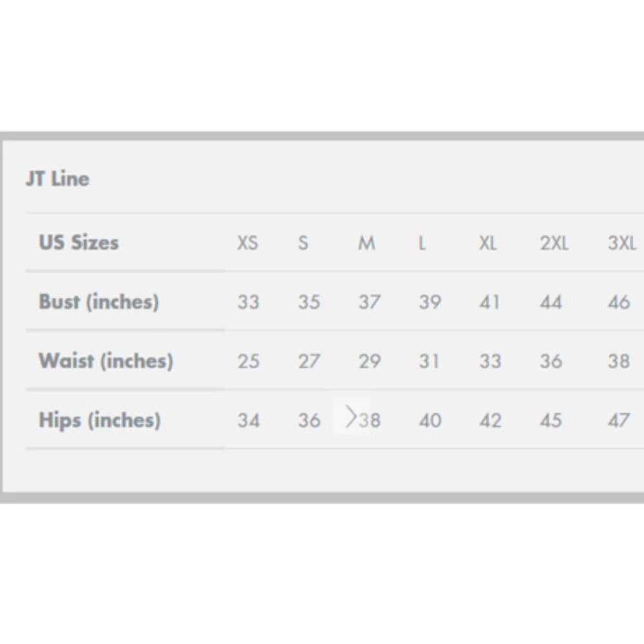The width and height of the screenshot is (644, 644).
Task: Click bust measurement 37 for size M
Action: click(369, 302)
